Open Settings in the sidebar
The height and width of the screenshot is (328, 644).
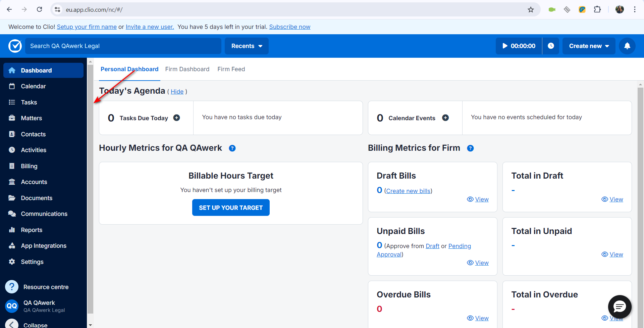point(44,262)
